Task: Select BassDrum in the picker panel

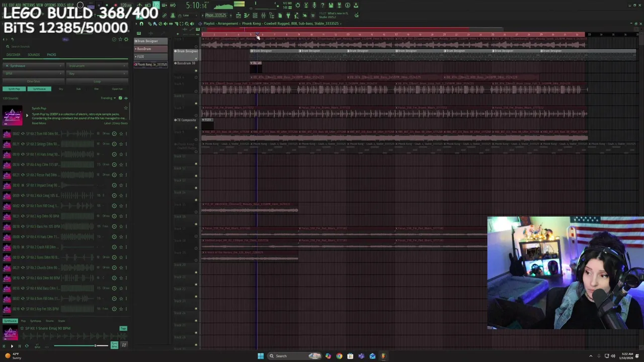Action: coord(151,49)
